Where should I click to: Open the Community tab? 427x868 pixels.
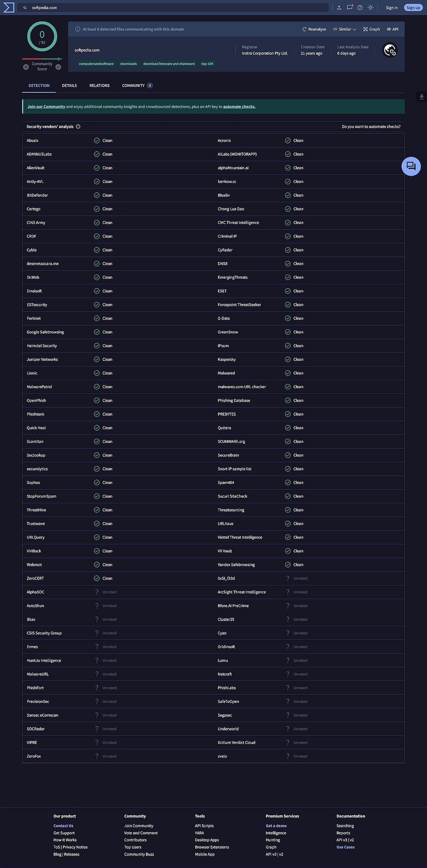[x=133, y=86]
